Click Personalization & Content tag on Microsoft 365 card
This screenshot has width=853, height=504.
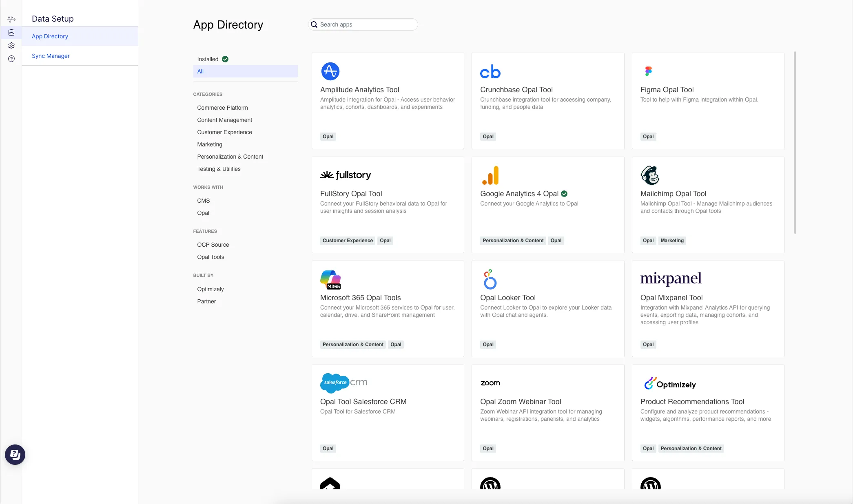pyautogui.click(x=353, y=345)
